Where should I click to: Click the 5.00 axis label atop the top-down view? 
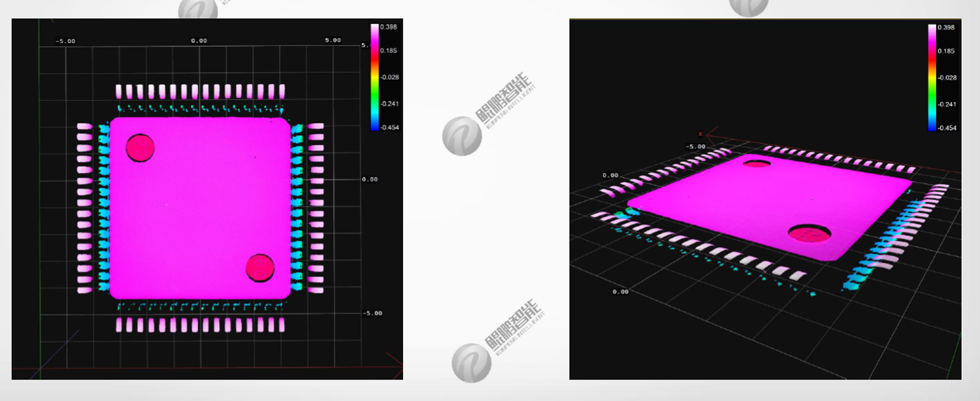[x=333, y=40]
